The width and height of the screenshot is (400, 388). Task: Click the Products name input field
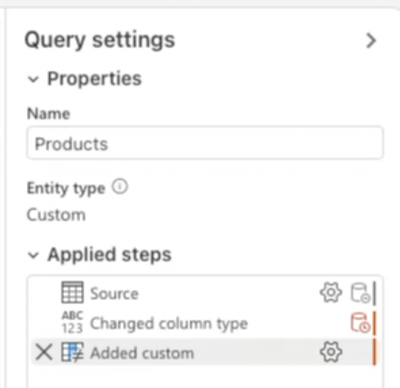pos(205,143)
